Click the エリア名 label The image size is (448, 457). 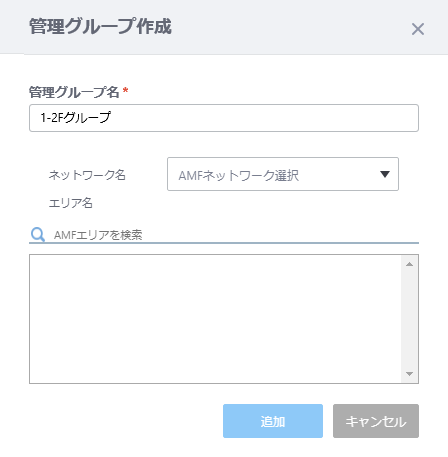(x=71, y=203)
